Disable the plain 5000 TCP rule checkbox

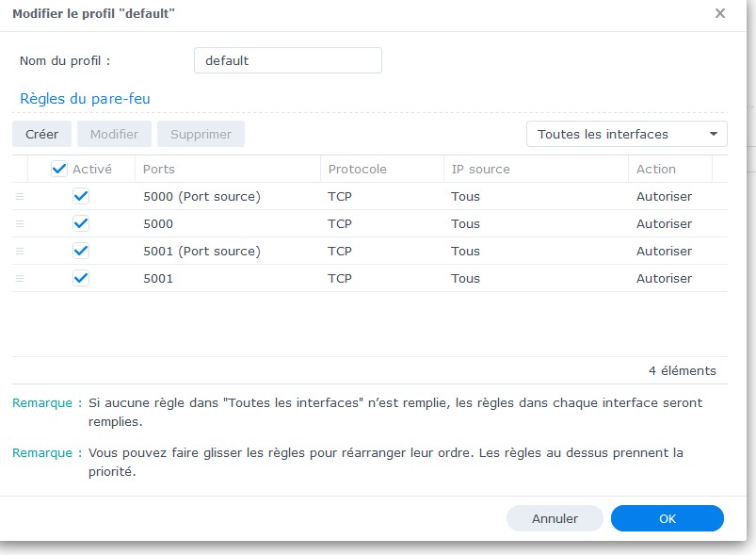81,224
